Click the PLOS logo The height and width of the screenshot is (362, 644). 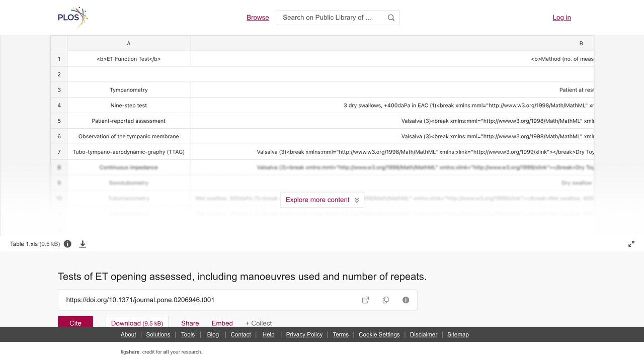[x=73, y=17]
